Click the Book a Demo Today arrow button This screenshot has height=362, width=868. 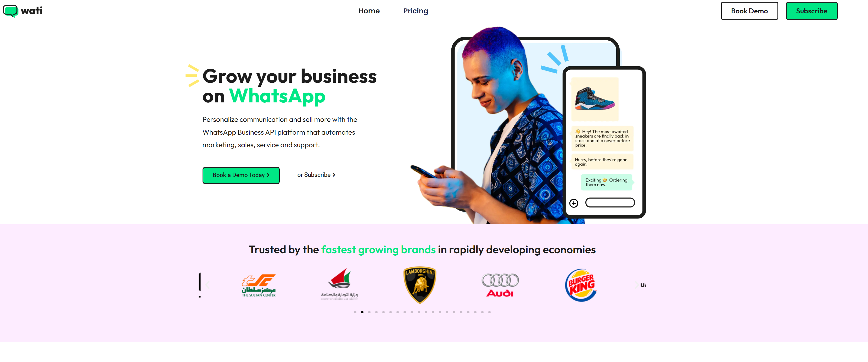tap(241, 175)
